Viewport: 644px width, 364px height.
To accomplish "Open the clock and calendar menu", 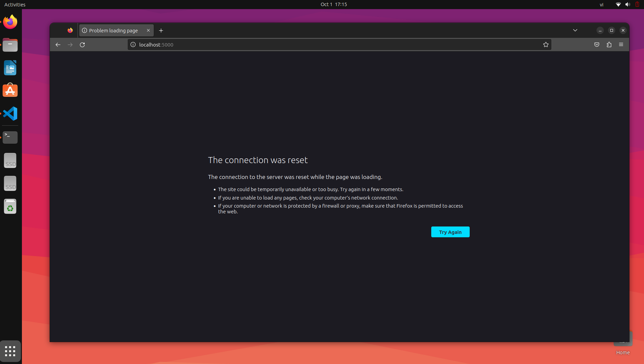I will pos(333,4).
